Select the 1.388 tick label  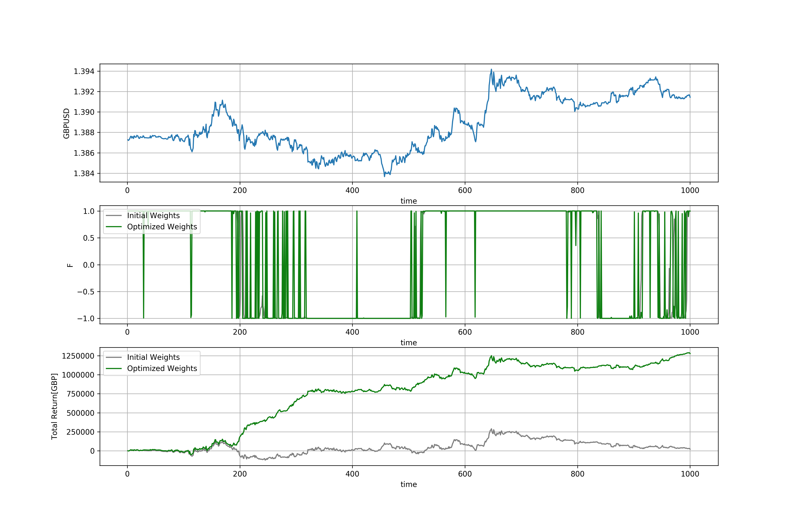(x=84, y=132)
